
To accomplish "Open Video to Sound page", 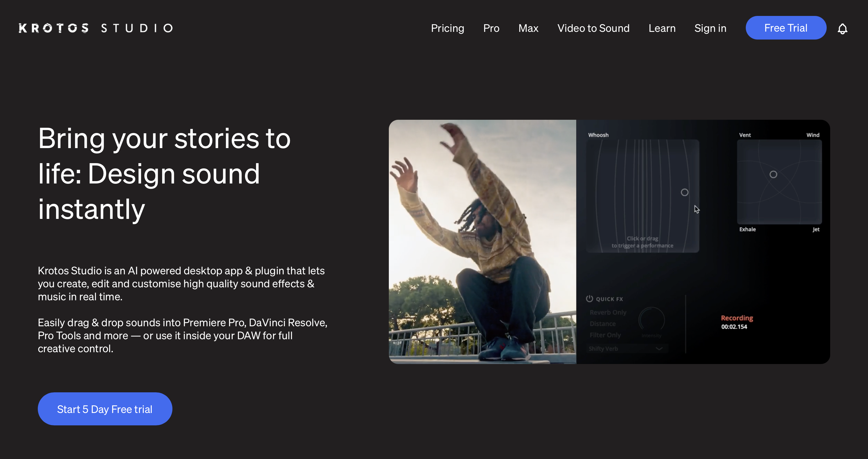I will [593, 28].
